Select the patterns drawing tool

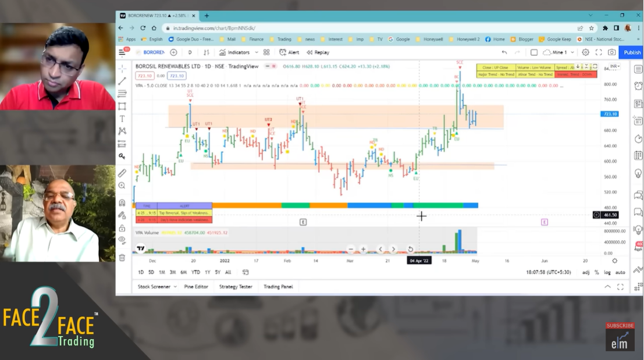[122, 131]
